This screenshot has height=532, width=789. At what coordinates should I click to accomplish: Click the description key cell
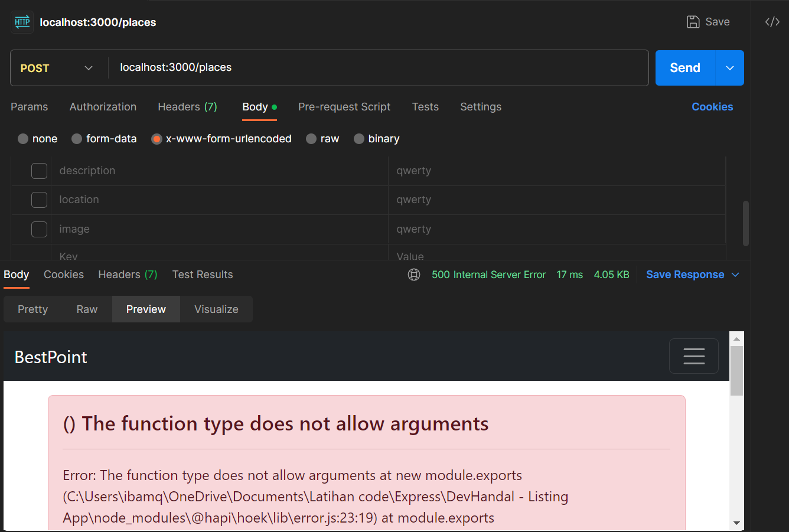click(x=220, y=171)
